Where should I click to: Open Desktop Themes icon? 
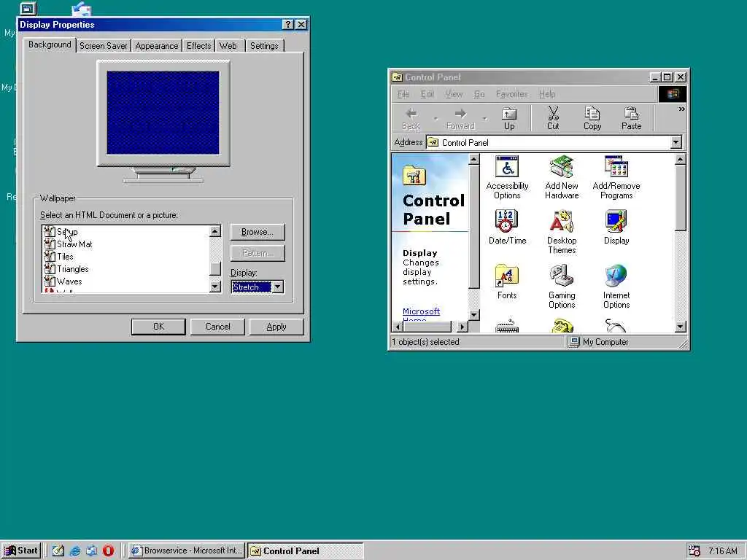562,232
